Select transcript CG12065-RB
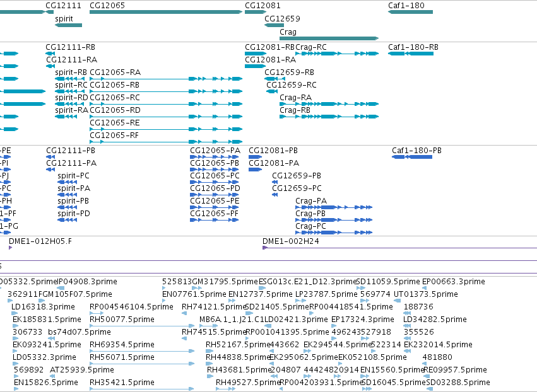This screenshot has width=537, height=392. pyautogui.click(x=114, y=85)
